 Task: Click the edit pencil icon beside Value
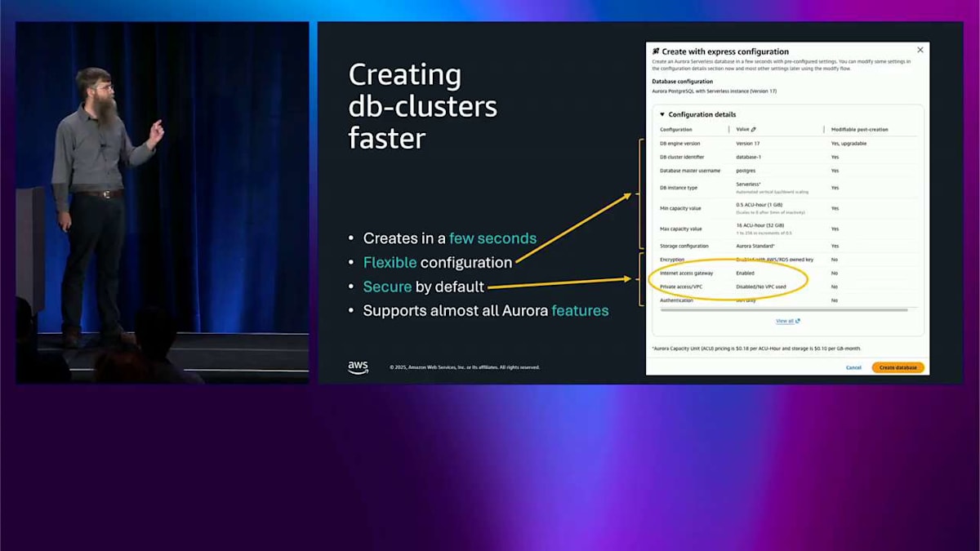(754, 129)
